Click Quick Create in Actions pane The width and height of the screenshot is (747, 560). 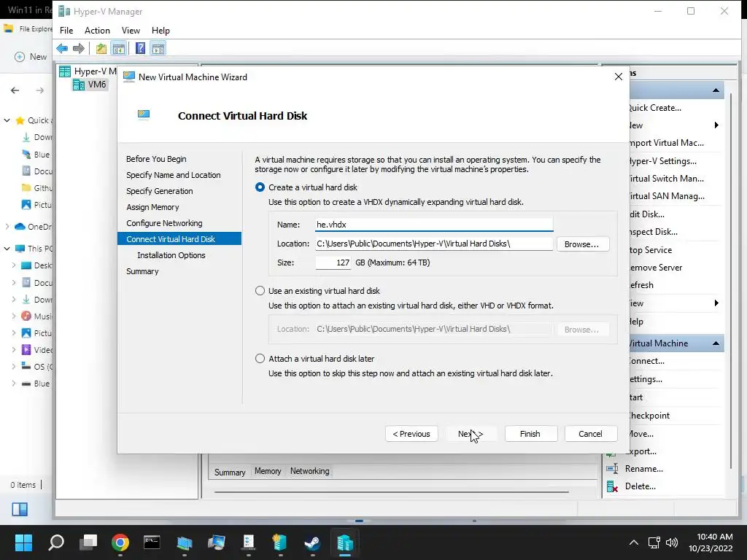click(x=654, y=108)
